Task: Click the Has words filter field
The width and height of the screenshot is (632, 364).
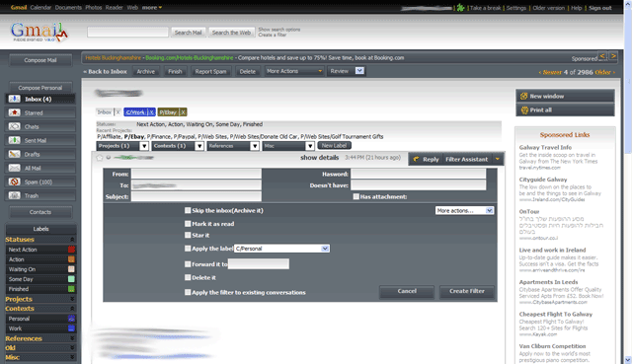Action: [x=418, y=174]
